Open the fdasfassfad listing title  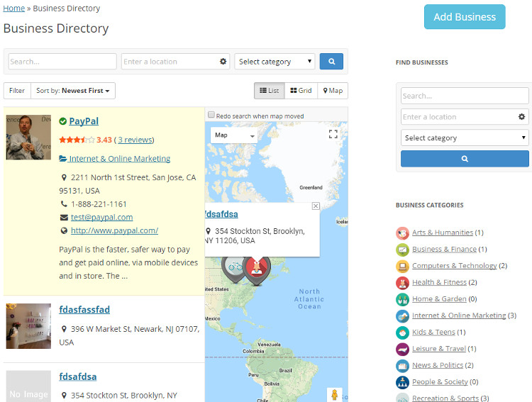pyautogui.click(x=84, y=309)
